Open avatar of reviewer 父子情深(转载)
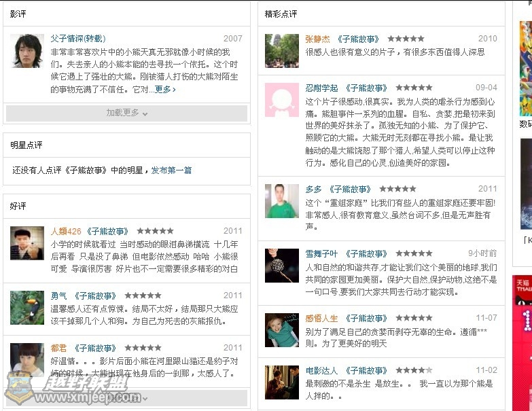This screenshot has height=411, width=532. 27,51
